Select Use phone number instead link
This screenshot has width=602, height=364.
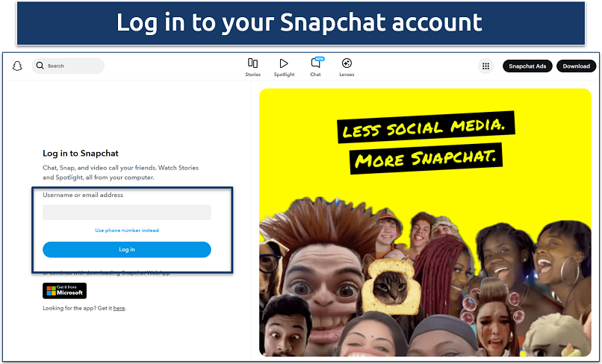coord(127,230)
